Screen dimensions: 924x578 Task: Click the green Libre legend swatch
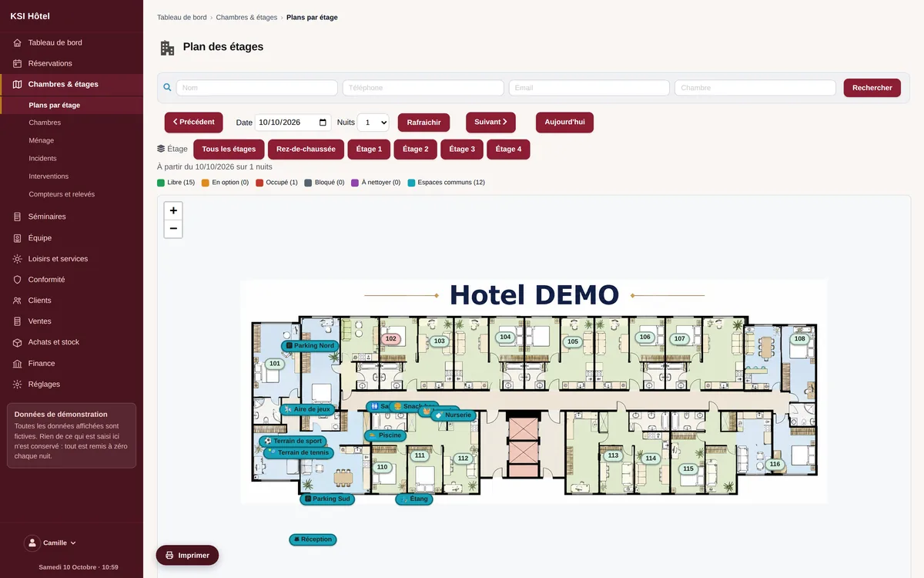161,183
